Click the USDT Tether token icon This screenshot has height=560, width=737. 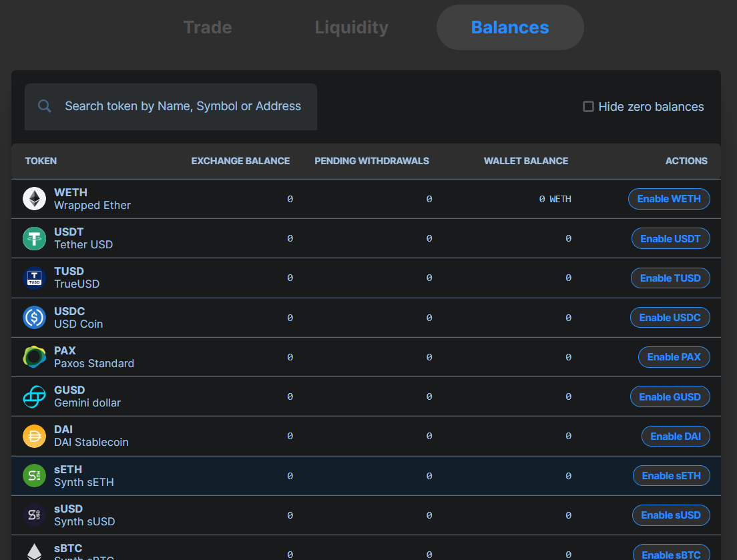point(34,238)
